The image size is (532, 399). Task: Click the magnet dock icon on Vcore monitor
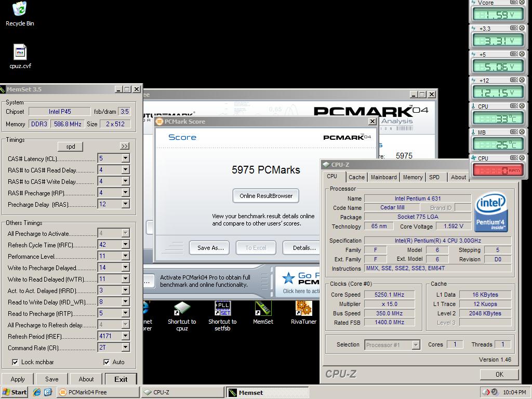click(514, 2)
